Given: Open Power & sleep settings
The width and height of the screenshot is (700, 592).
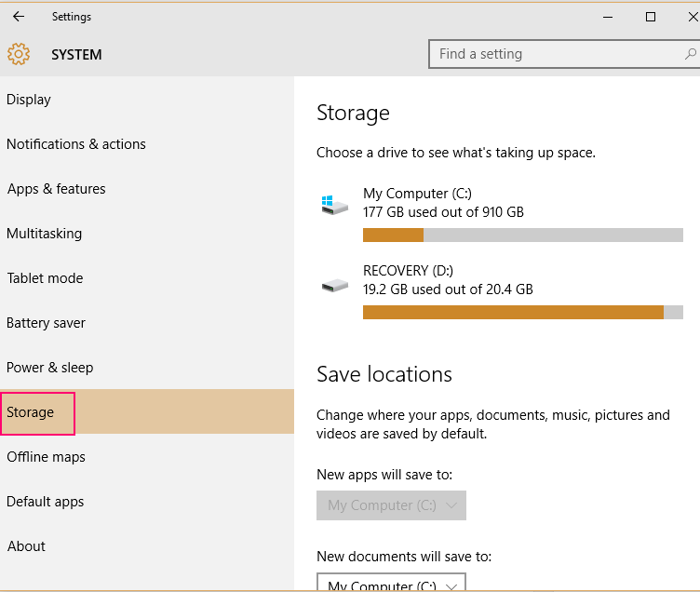Looking at the screenshot, I should point(147,367).
